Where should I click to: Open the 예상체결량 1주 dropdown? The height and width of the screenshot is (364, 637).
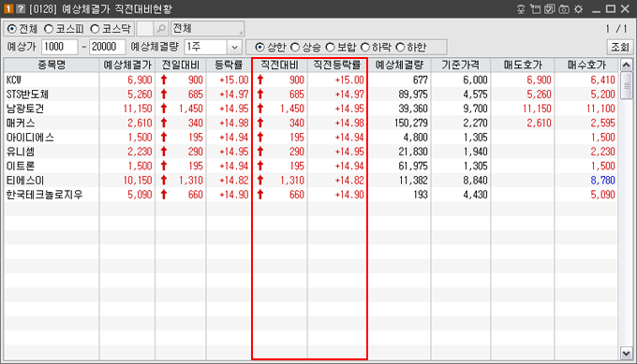234,47
